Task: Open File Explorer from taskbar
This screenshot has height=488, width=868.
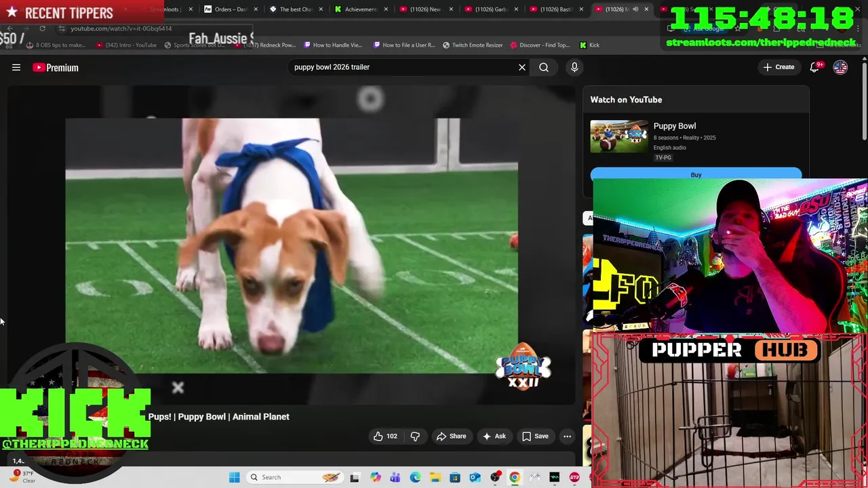Action: (435, 477)
